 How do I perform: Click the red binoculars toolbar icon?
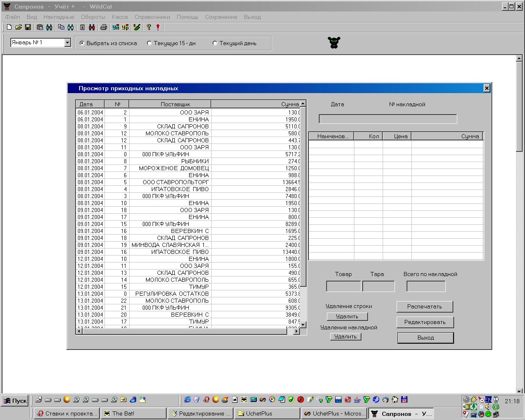(x=92, y=27)
